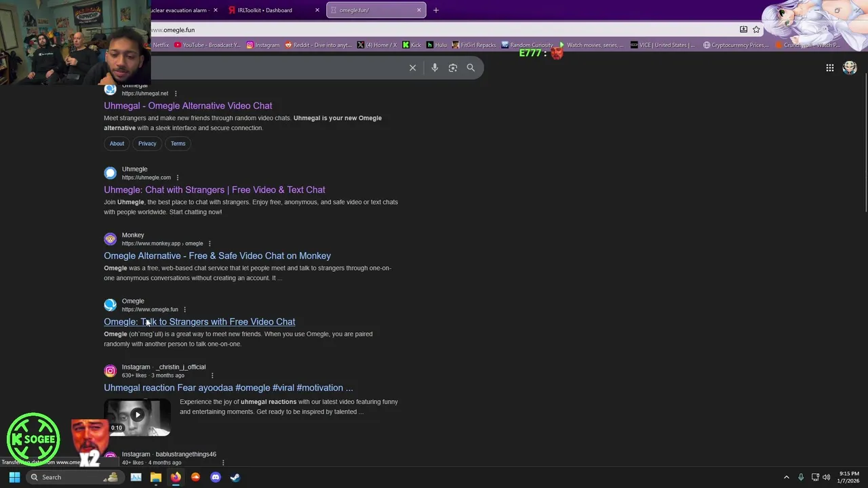Viewport: 868px width, 488px height.
Task: Open FitGirl Repacks bookmark
Action: pos(474,45)
